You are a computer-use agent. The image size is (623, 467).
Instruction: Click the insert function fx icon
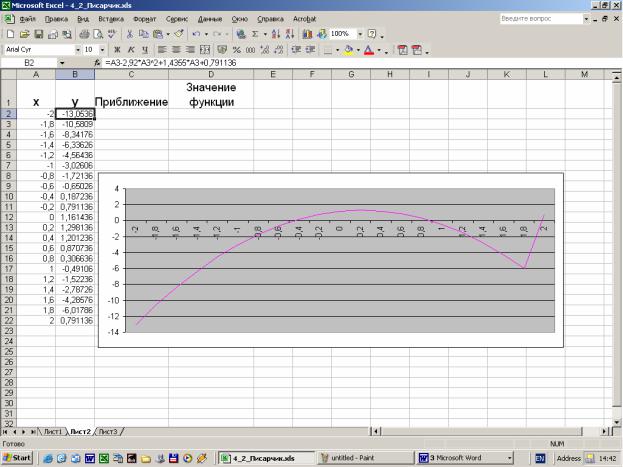tap(97, 62)
